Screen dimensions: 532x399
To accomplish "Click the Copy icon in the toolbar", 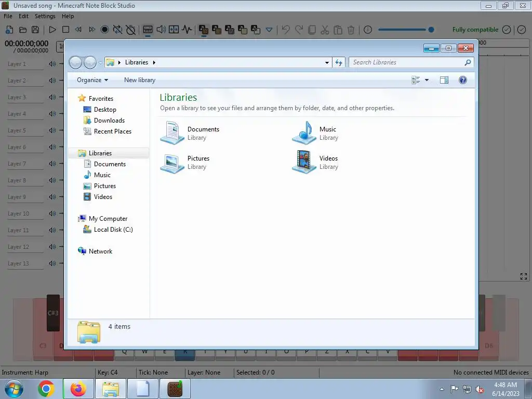I will [312, 30].
